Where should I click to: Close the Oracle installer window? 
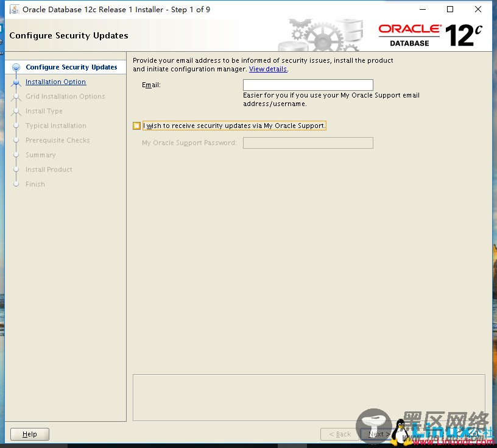[x=478, y=10]
